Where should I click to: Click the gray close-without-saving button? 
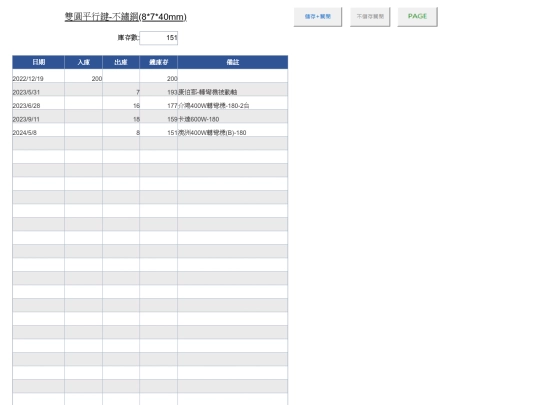coord(370,17)
